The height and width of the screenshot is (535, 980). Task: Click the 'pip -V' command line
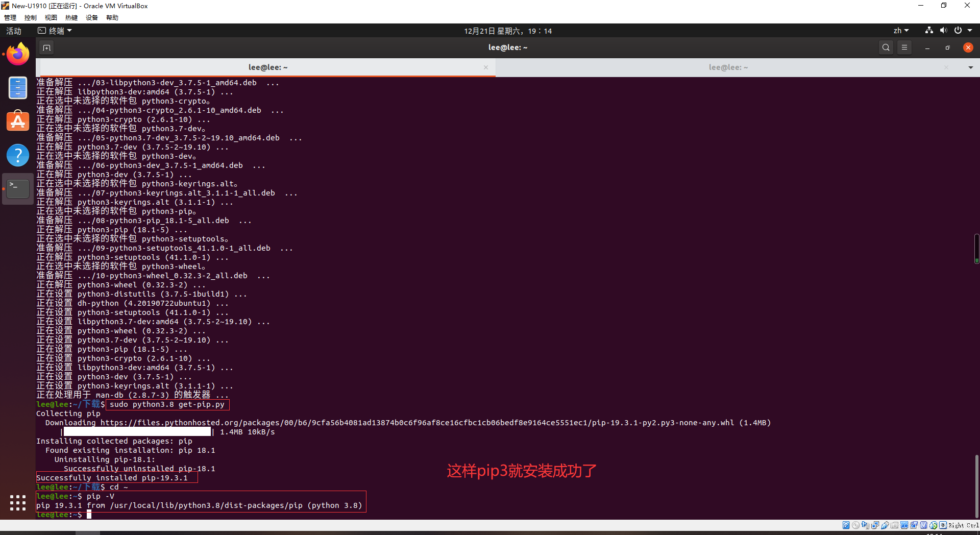tap(101, 496)
